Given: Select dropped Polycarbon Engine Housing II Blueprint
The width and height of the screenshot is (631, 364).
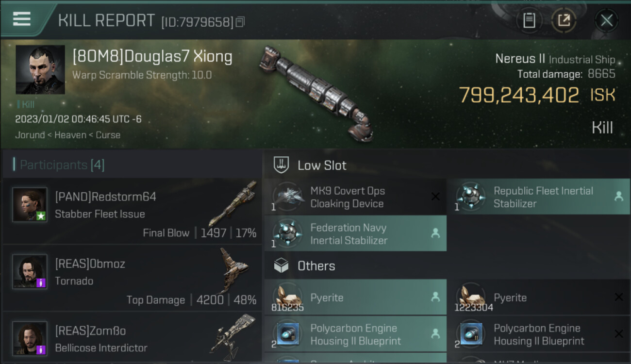Looking at the screenshot, I should 355,334.
